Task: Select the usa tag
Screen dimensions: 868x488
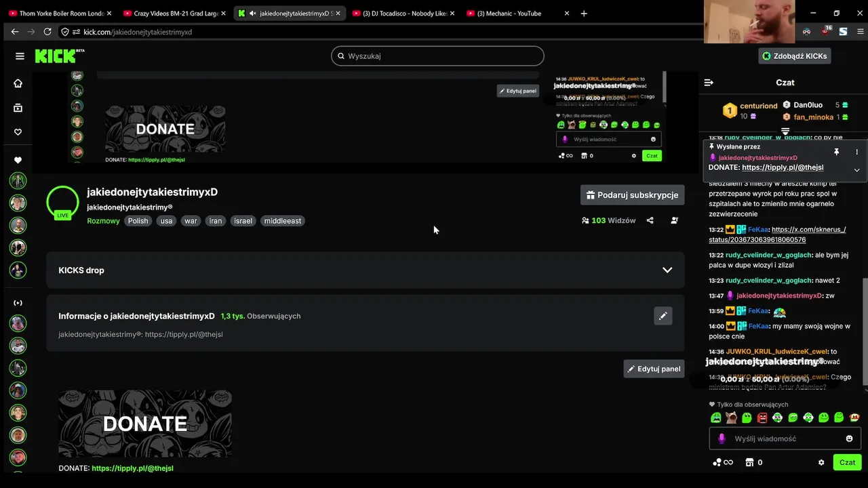Action: [x=166, y=221]
